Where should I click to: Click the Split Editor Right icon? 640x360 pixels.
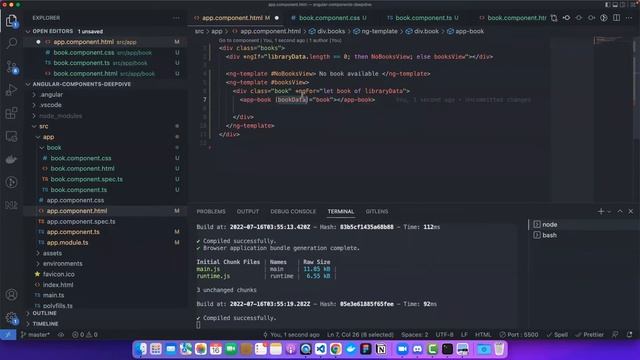tap(616, 18)
